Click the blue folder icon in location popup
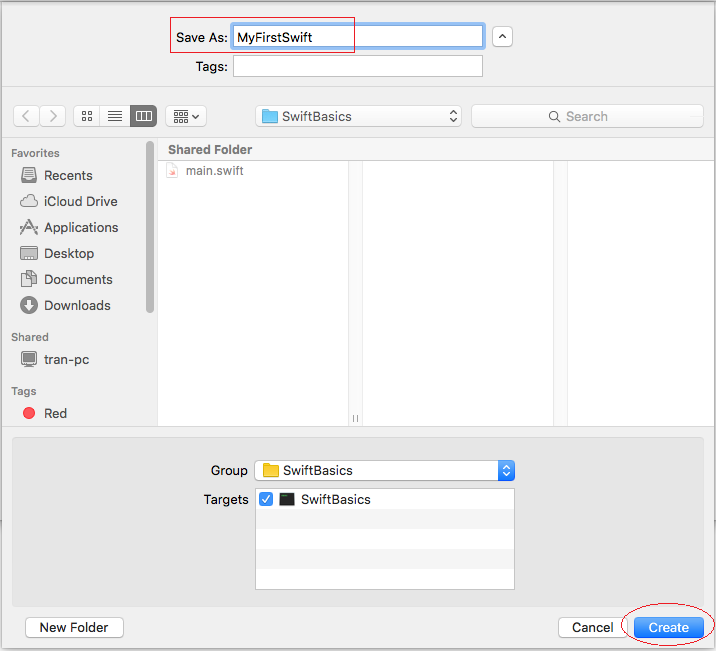 point(269,116)
